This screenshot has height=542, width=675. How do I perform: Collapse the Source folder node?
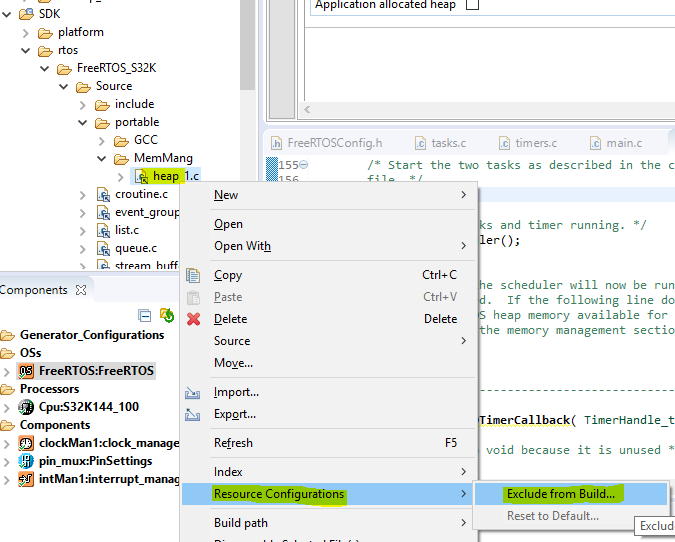coord(64,87)
